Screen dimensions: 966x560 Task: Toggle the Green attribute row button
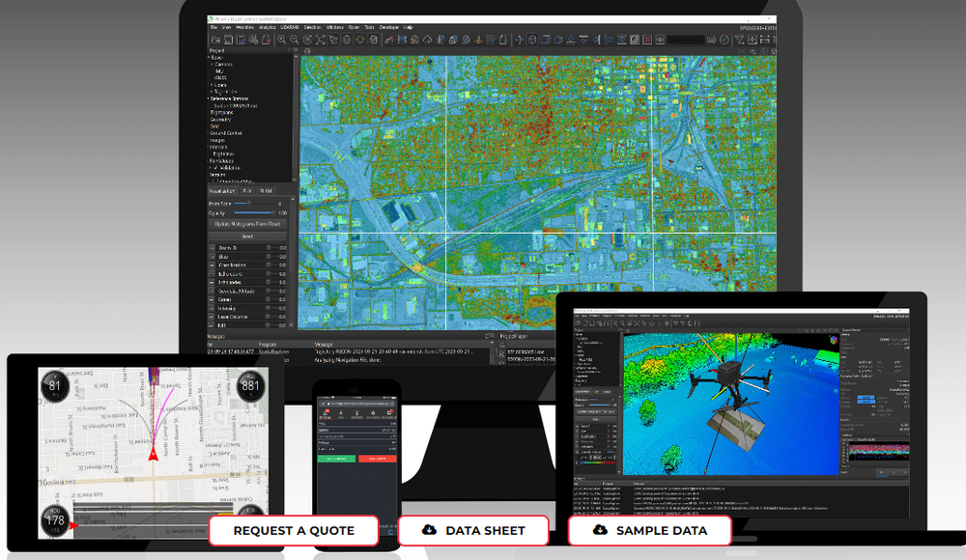[x=213, y=299]
